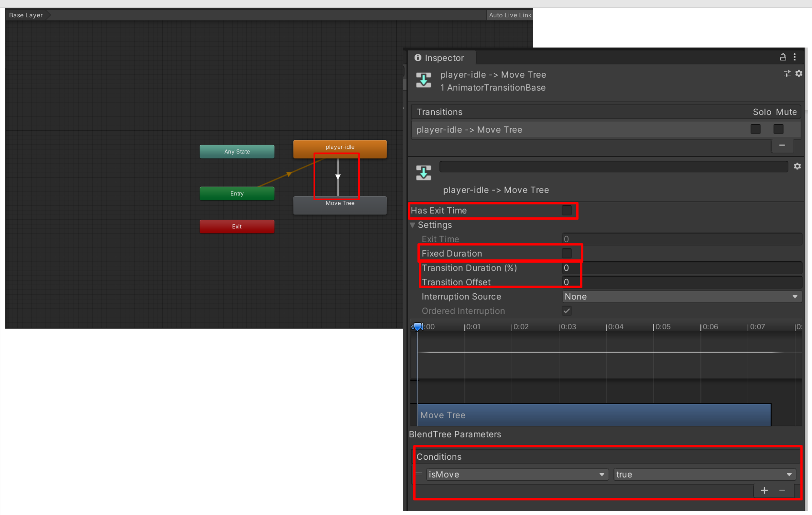Check the Mute box for player-idle transition

[x=778, y=129]
